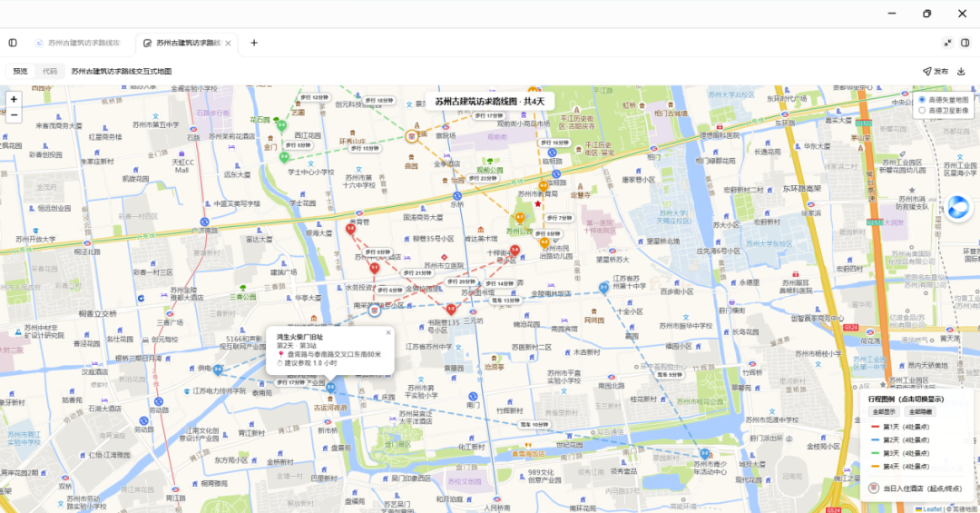Toggle 第2天 route in legend
980x513 pixels.
(901, 439)
